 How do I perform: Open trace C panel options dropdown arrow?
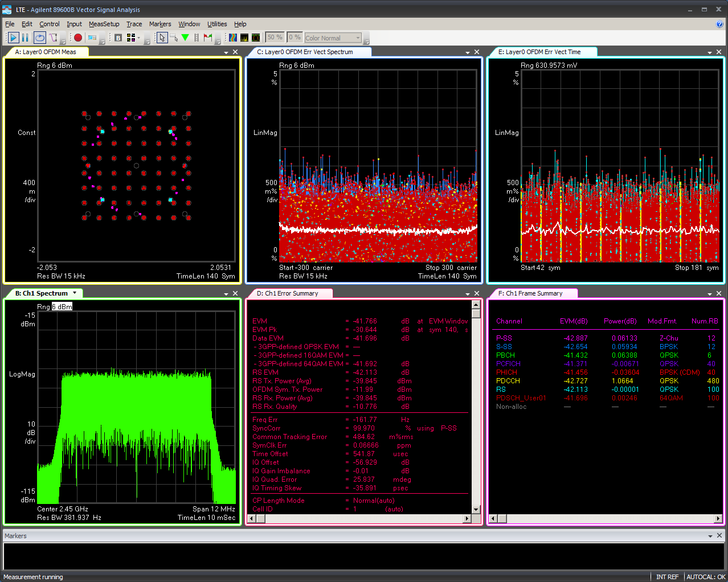[x=468, y=52]
